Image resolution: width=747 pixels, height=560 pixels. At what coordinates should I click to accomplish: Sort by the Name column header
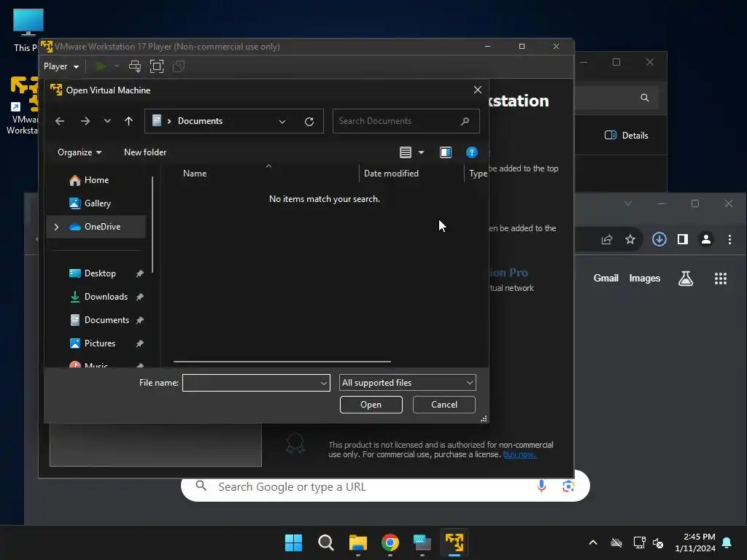195,174
